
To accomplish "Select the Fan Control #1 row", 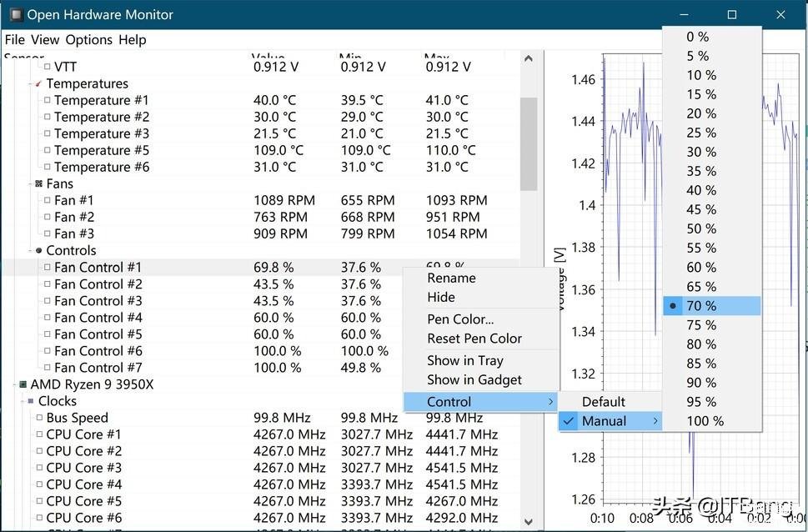I will point(260,267).
